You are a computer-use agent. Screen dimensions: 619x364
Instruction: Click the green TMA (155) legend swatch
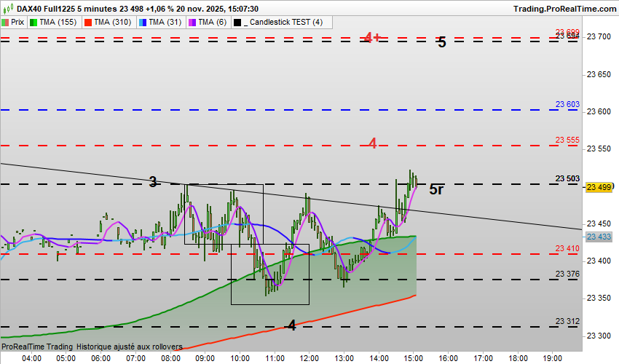(x=33, y=23)
